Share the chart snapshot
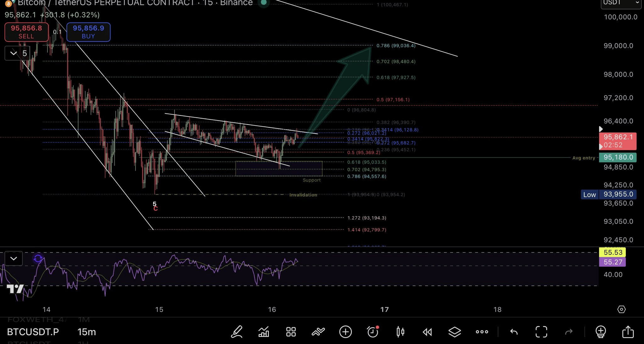The width and height of the screenshot is (644, 344). 628,332
